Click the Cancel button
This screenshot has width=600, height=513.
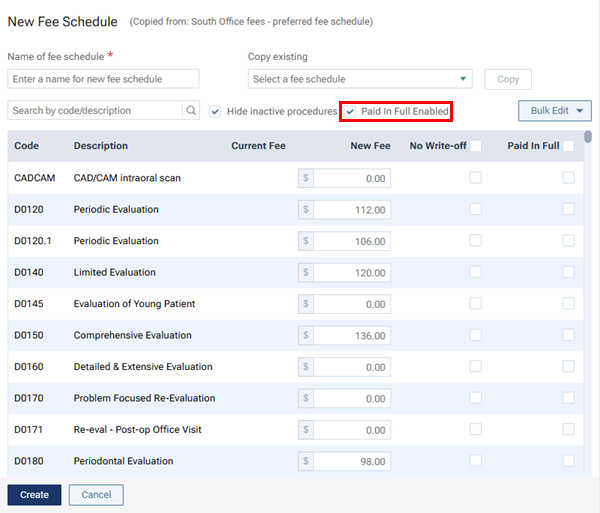coord(96,495)
